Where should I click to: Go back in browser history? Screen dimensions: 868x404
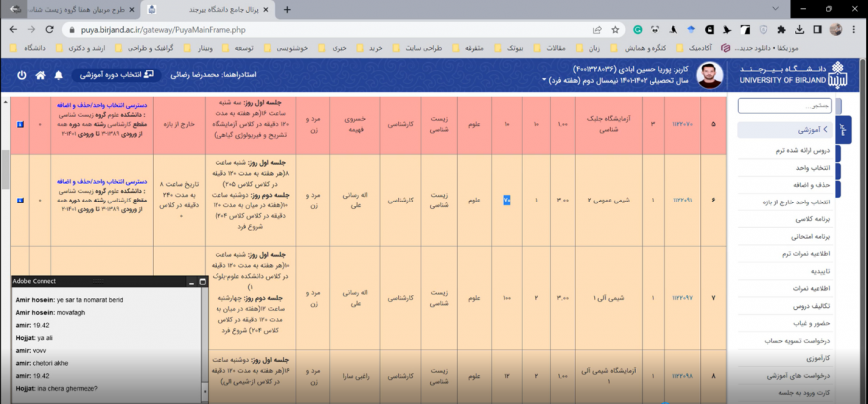pos(13,29)
